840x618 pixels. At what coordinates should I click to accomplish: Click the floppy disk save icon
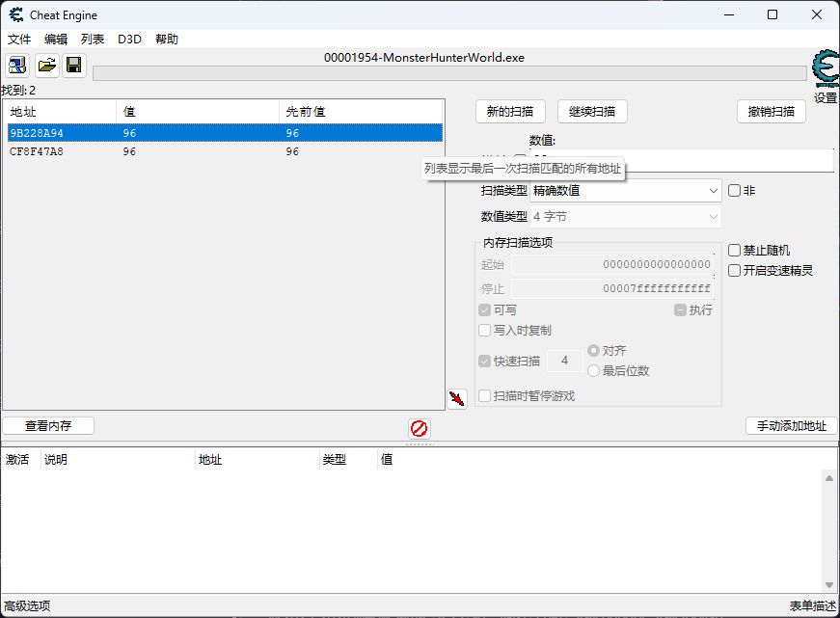coord(73,66)
